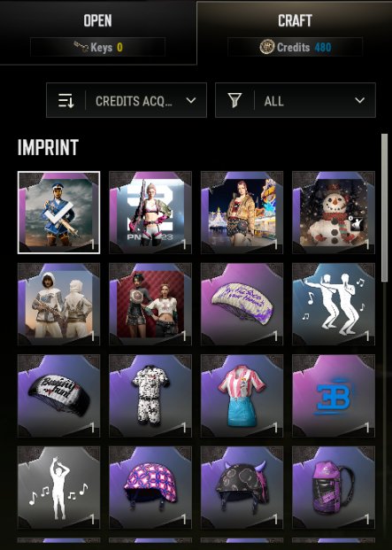The width and height of the screenshot is (392, 550).
Task: Click the sort order icon
Action: coord(66,101)
